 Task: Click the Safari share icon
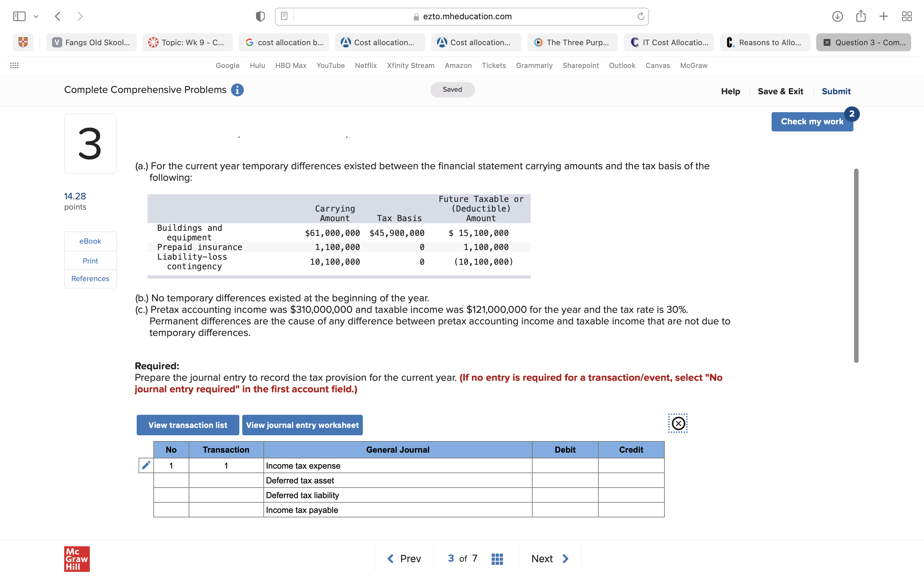point(860,16)
